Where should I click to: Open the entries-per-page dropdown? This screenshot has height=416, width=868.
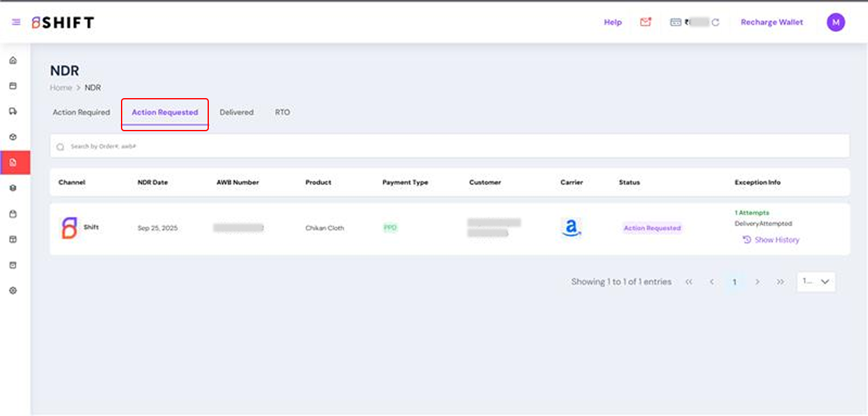coord(816,282)
